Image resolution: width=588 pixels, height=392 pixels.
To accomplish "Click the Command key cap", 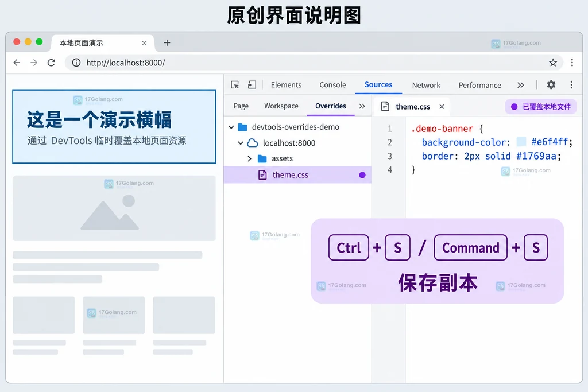I will (x=471, y=247).
